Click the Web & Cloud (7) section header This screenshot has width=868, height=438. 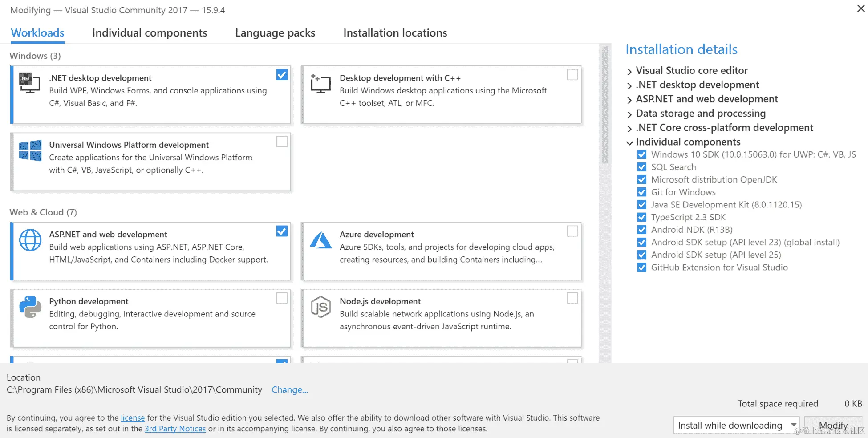click(x=43, y=212)
